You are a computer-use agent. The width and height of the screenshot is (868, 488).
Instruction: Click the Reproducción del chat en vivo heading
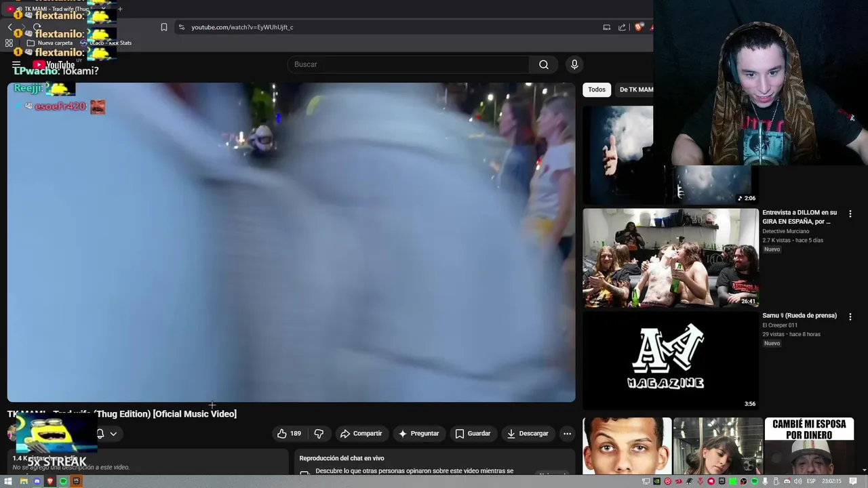point(341,458)
